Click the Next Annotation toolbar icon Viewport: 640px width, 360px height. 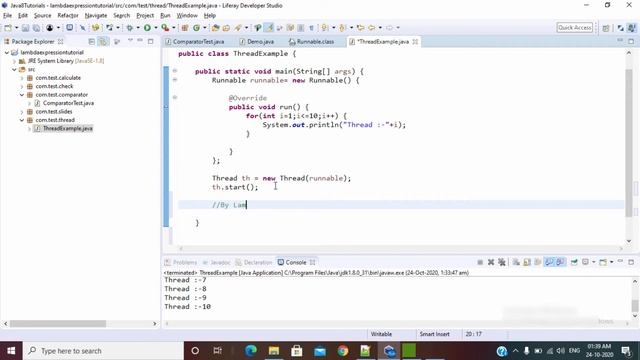(x=325, y=28)
